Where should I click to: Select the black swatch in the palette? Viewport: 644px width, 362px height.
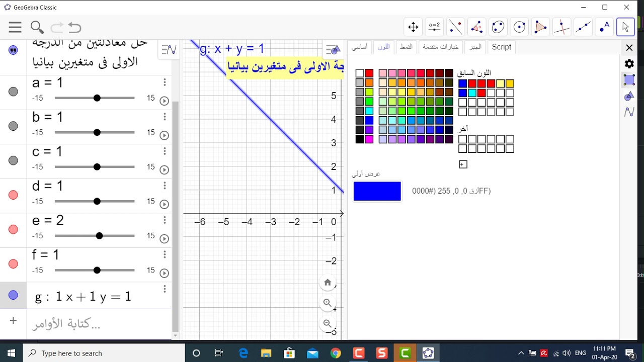[x=360, y=139]
